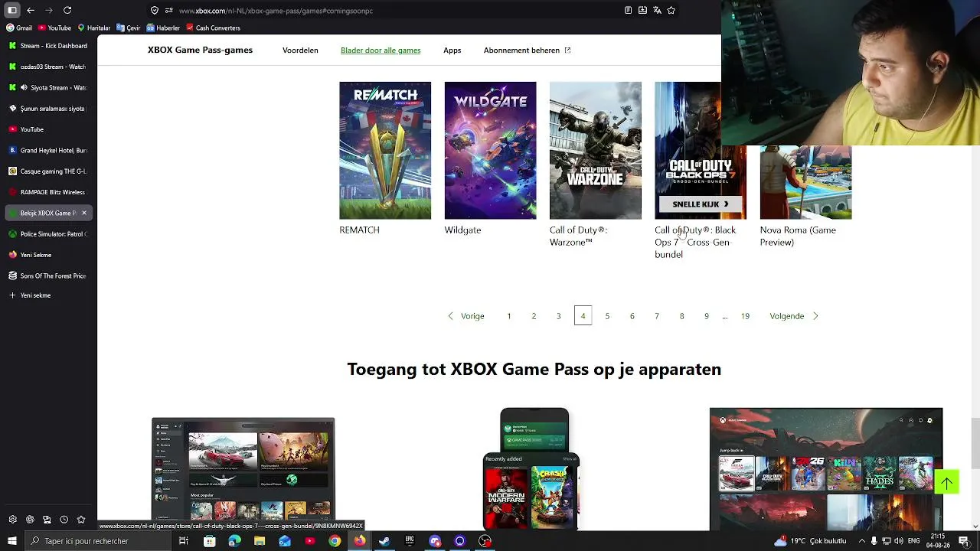Viewport: 980px width, 551px height.
Task: Jump to results page 2
Action: pyautogui.click(x=534, y=316)
